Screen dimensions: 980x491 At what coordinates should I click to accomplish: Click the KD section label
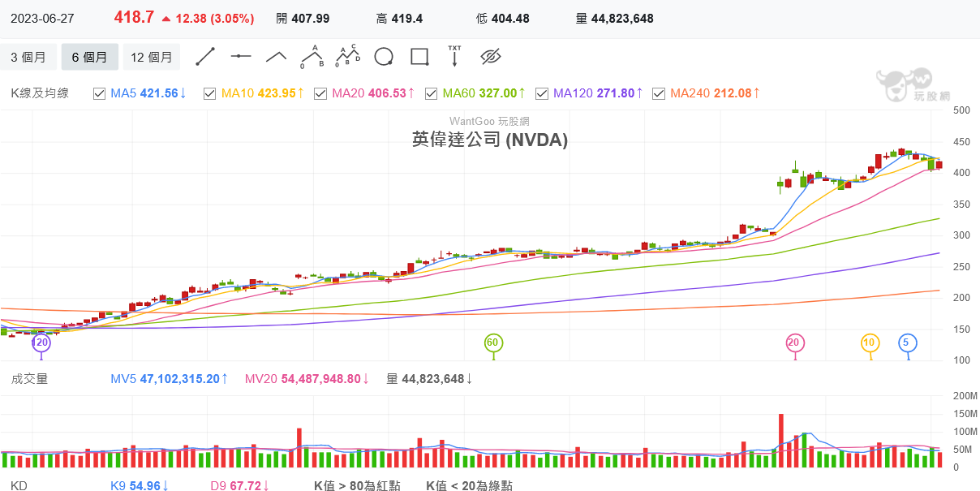(x=19, y=486)
